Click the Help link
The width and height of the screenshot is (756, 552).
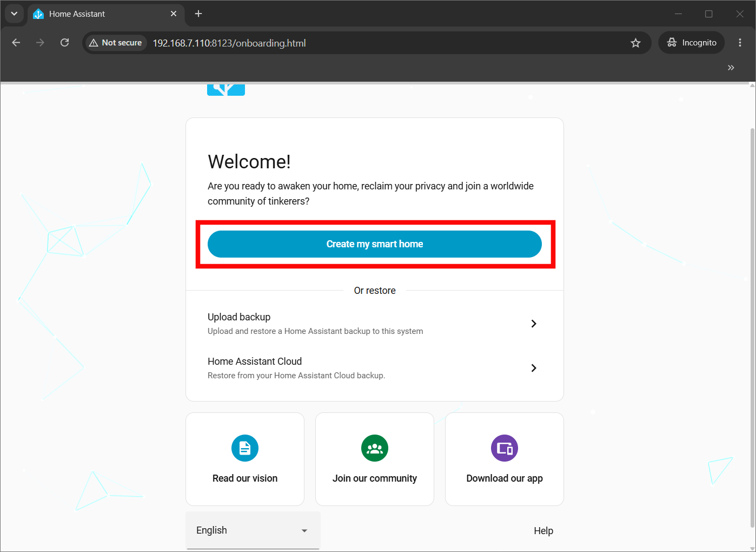click(543, 531)
